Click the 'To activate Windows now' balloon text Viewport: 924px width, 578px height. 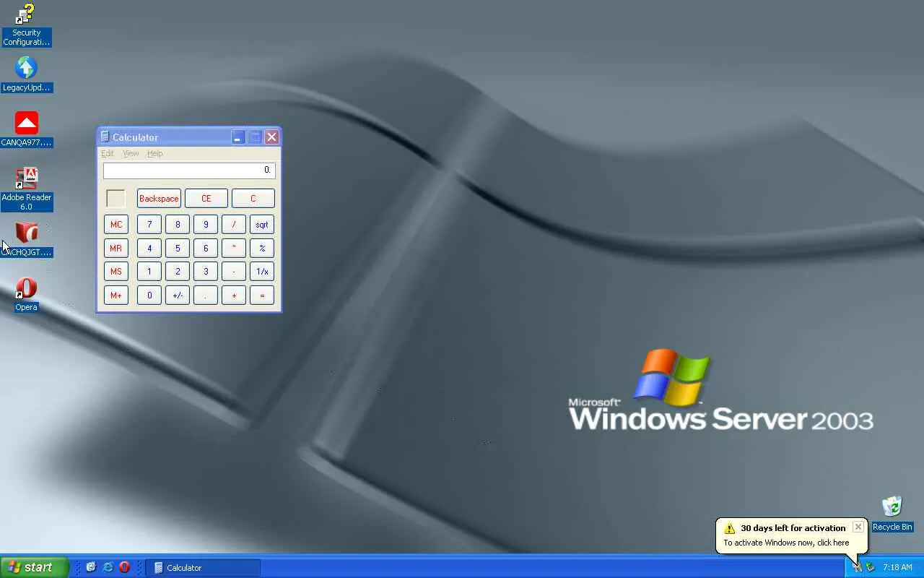click(x=786, y=543)
